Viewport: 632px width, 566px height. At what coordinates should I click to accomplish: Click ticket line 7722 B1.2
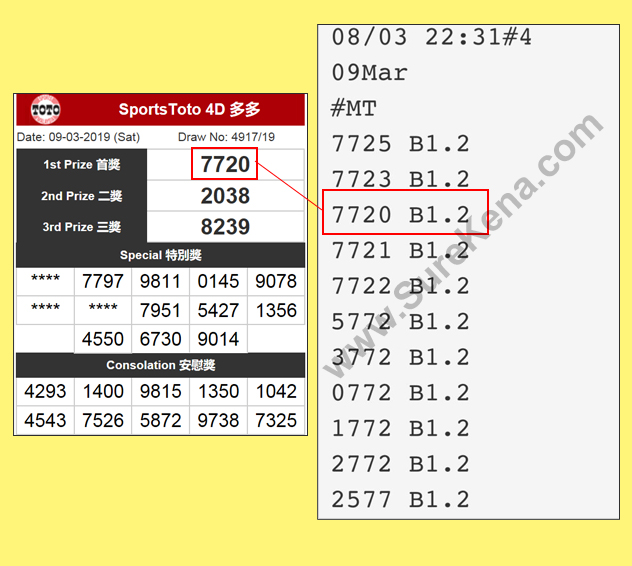click(x=401, y=286)
